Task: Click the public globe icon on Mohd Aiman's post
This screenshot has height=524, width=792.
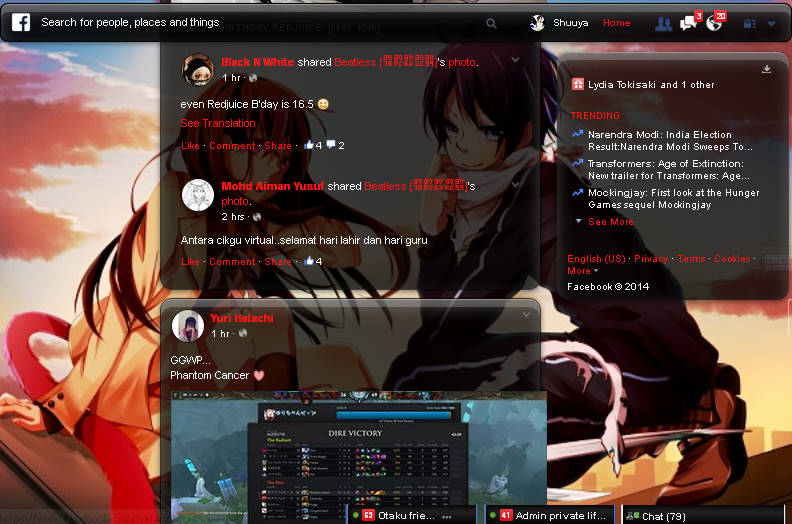Action: coord(257,217)
